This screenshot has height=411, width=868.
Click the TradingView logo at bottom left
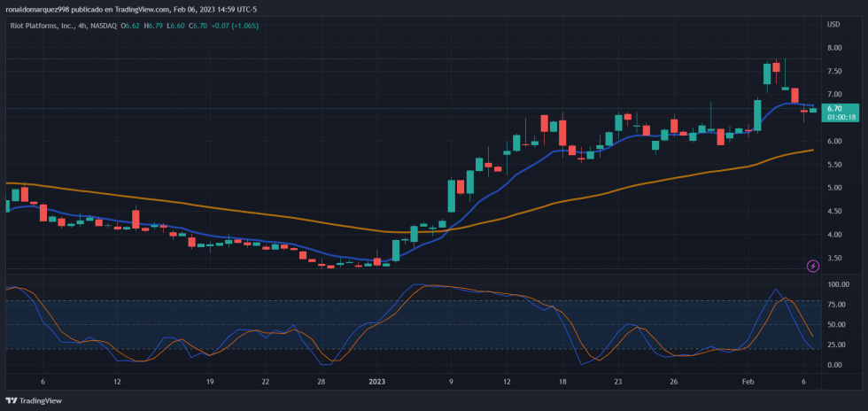(35, 400)
